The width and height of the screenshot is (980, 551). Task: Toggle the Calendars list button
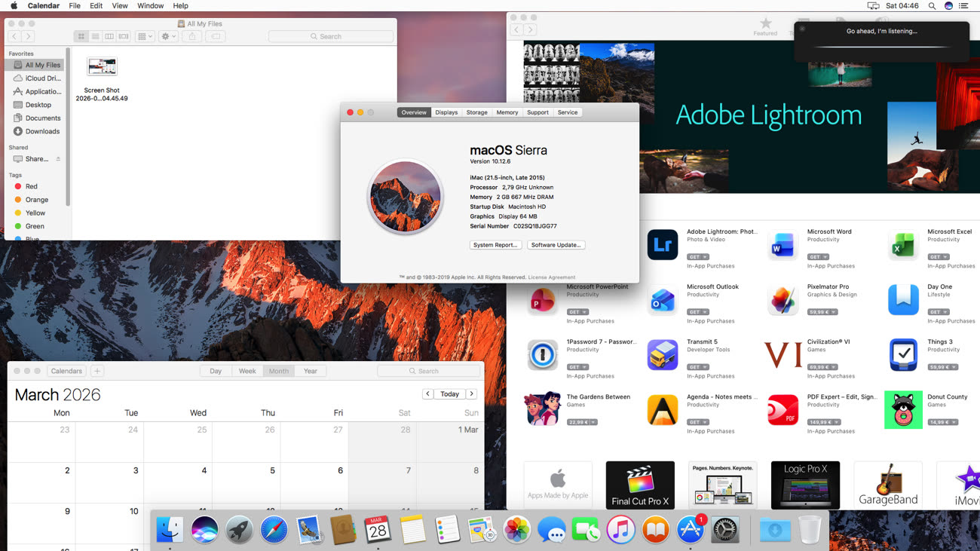66,371
